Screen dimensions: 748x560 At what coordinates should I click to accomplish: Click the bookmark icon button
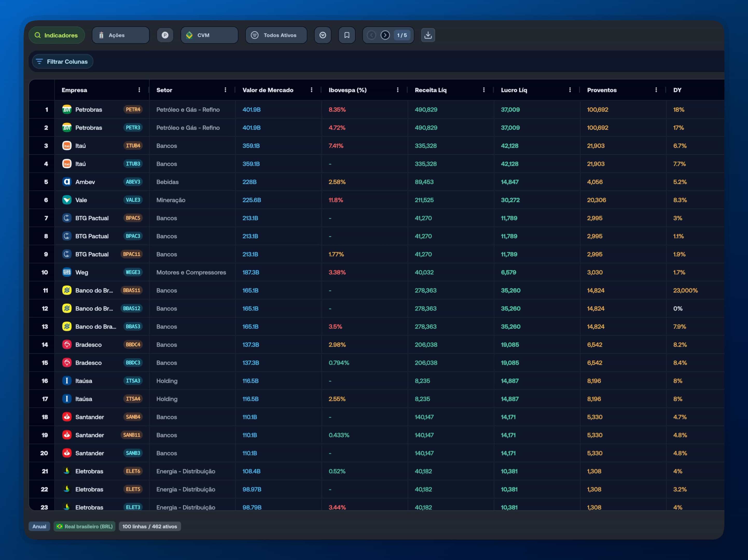click(x=347, y=35)
